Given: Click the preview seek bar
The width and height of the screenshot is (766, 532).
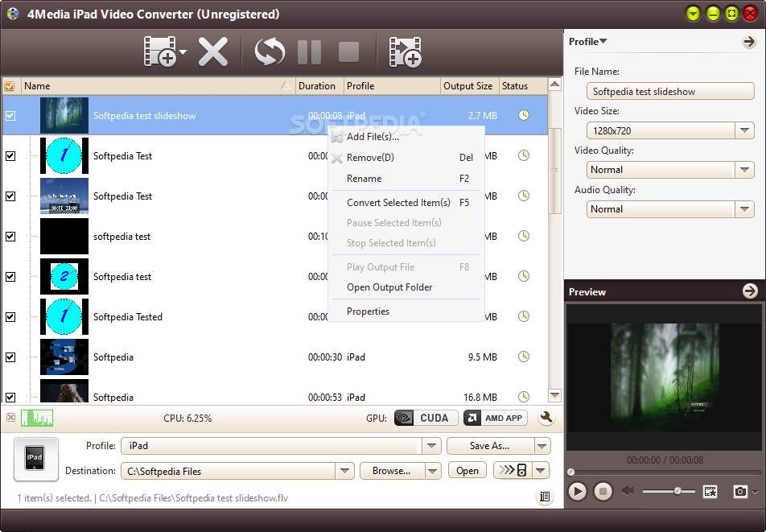Looking at the screenshot, I should [x=665, y=472].
